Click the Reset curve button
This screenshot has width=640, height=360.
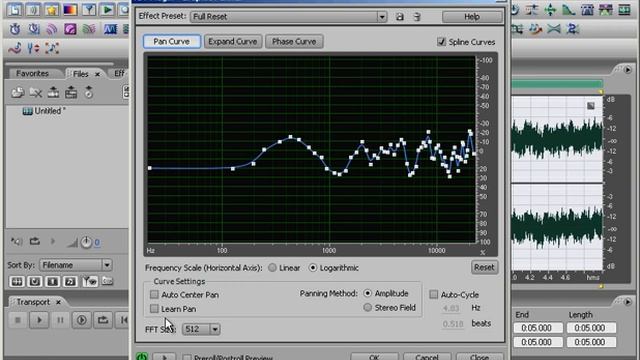point(484,267)
